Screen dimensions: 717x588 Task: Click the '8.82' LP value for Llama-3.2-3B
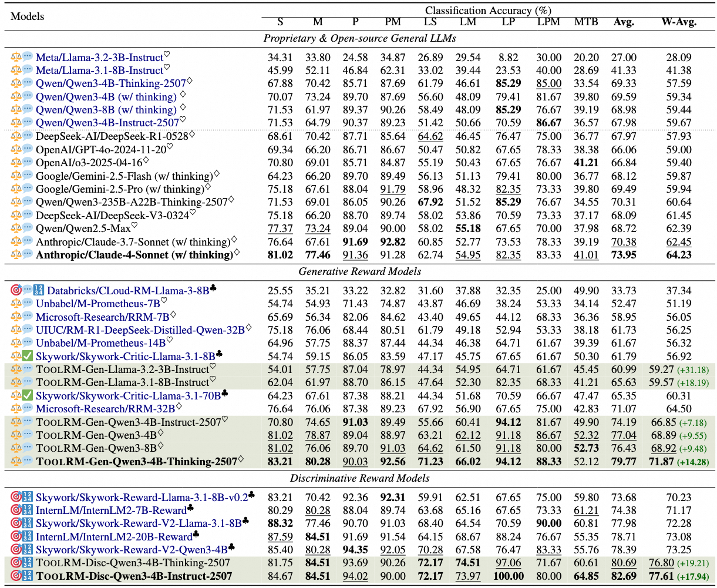click(x=509, y=58)
